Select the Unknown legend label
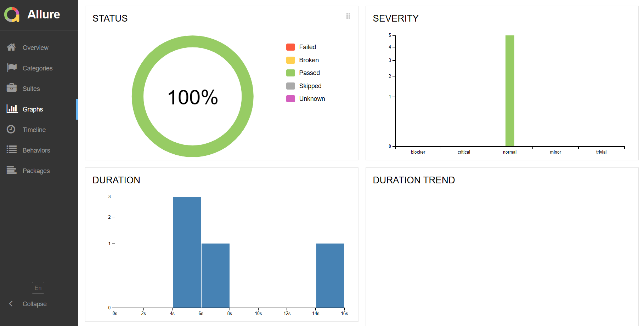Image resolution: width=644 pixels, height=326 pixels. click(312, 99)
